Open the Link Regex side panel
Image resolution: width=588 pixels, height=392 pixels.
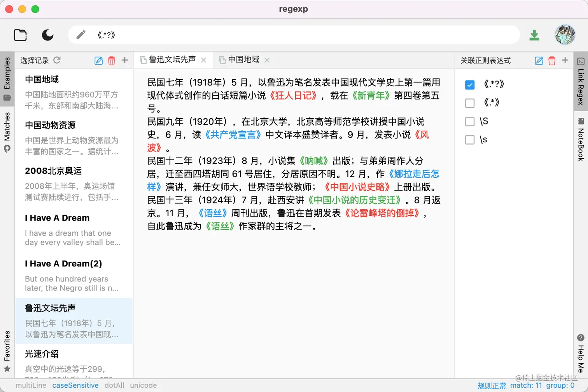pos(581,81)
